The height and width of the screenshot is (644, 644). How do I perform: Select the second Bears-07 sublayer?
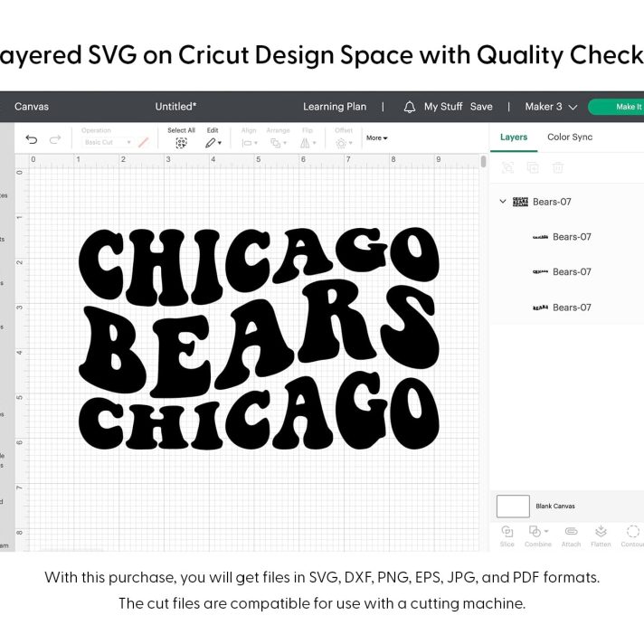click(567, 272)
